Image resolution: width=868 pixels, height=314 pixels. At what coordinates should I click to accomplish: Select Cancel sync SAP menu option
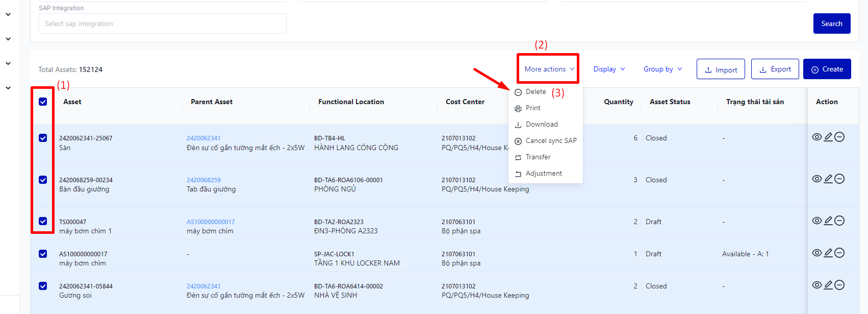point(550,140)
